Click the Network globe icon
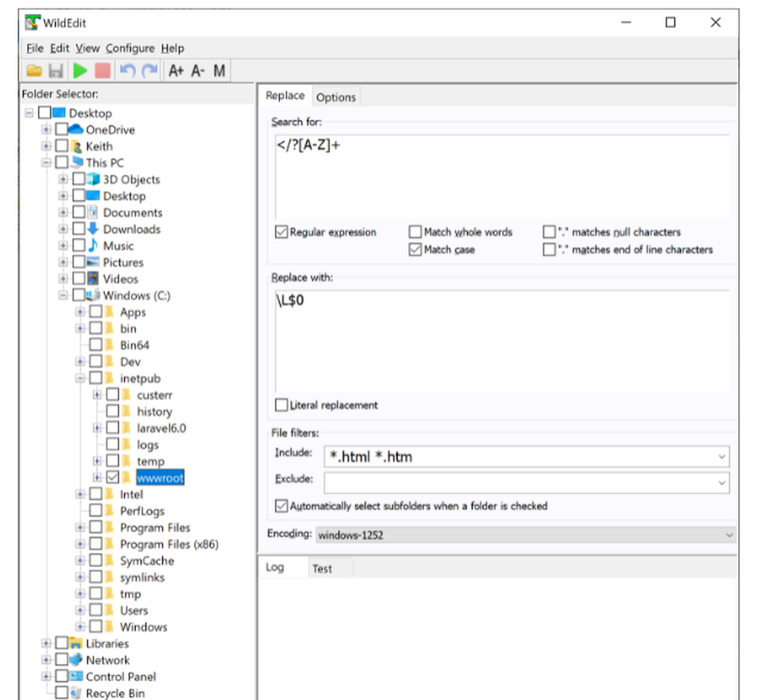Image resolution: width=773 pixels, height=700 pixels. 76,660
